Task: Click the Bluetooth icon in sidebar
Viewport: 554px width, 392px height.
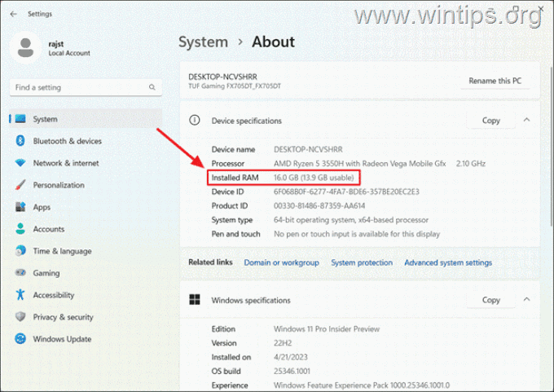Action: 20,141
